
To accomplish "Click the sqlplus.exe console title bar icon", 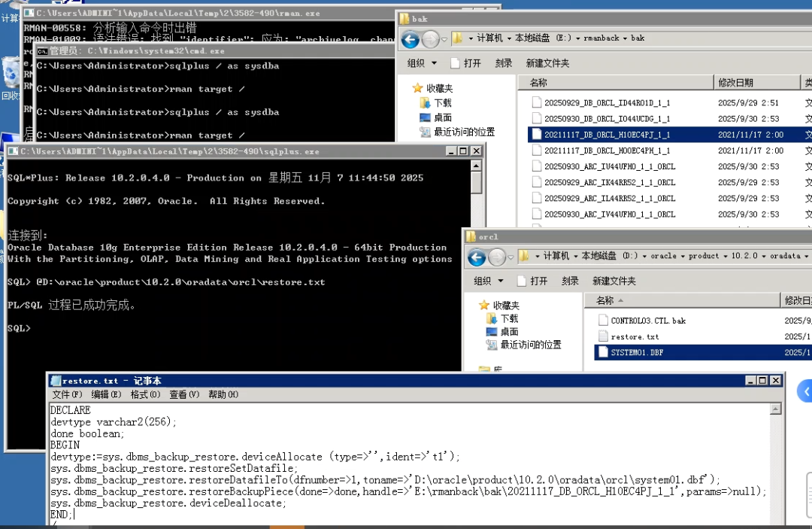I will tap(13, 150).
